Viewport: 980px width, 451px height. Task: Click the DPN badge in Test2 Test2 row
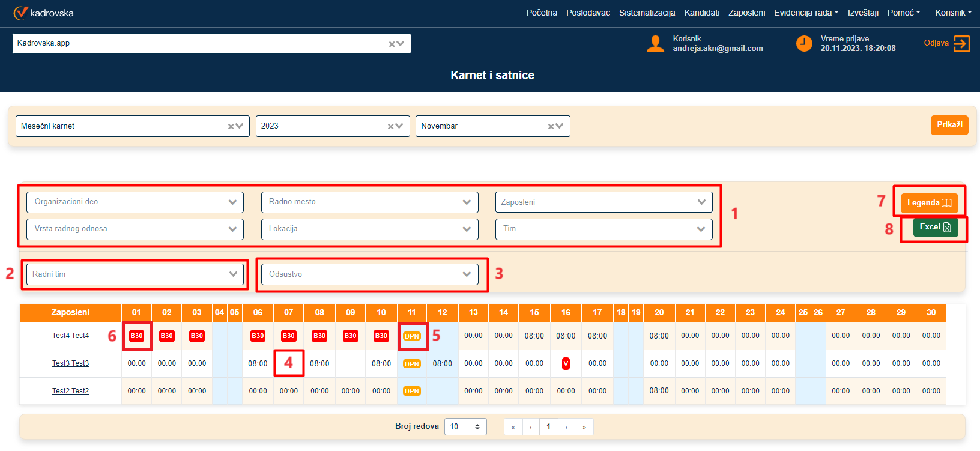click(x=411, y=391)
